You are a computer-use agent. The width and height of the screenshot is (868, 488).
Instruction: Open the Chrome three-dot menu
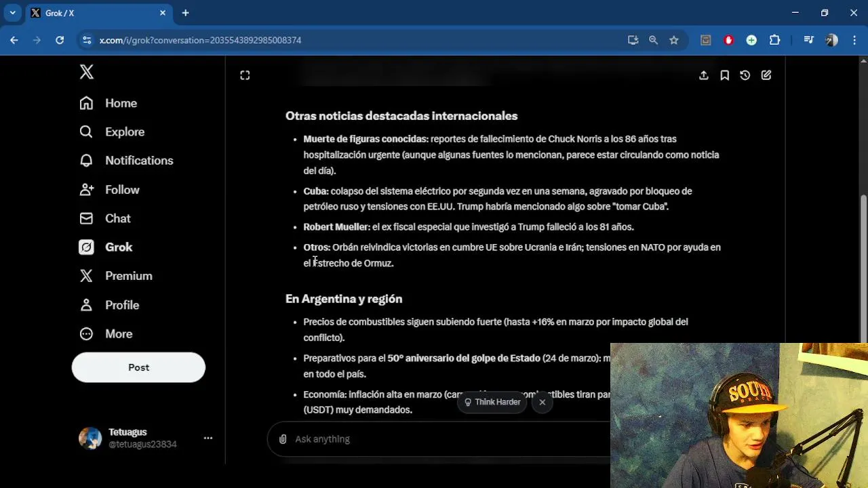tap(854, 40)
